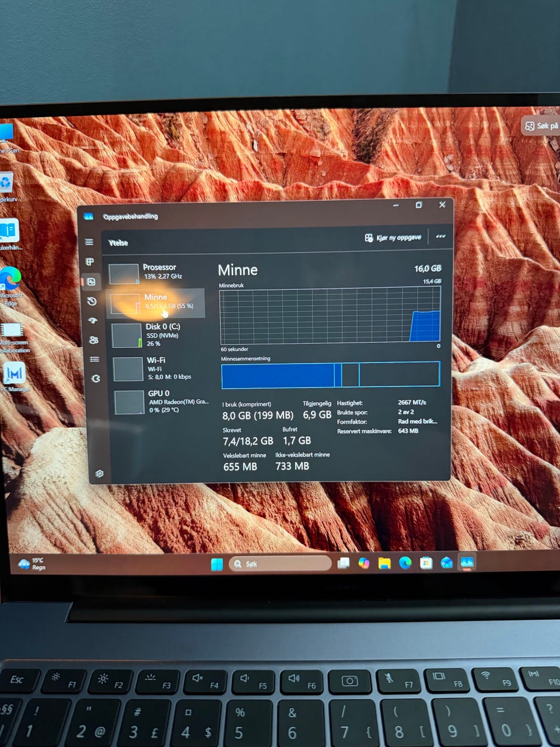
Task: Open Outlook mail from the taskbar
Action: (447, 563)
